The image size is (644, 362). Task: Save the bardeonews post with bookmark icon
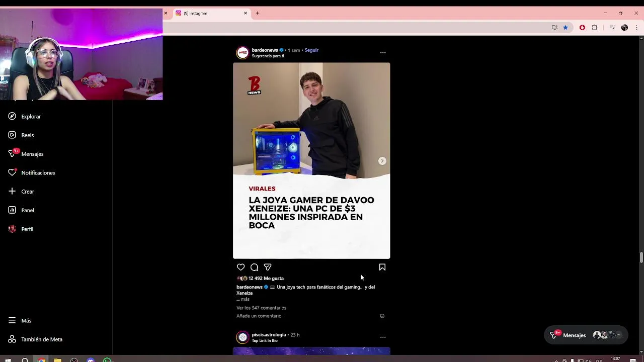382,267
